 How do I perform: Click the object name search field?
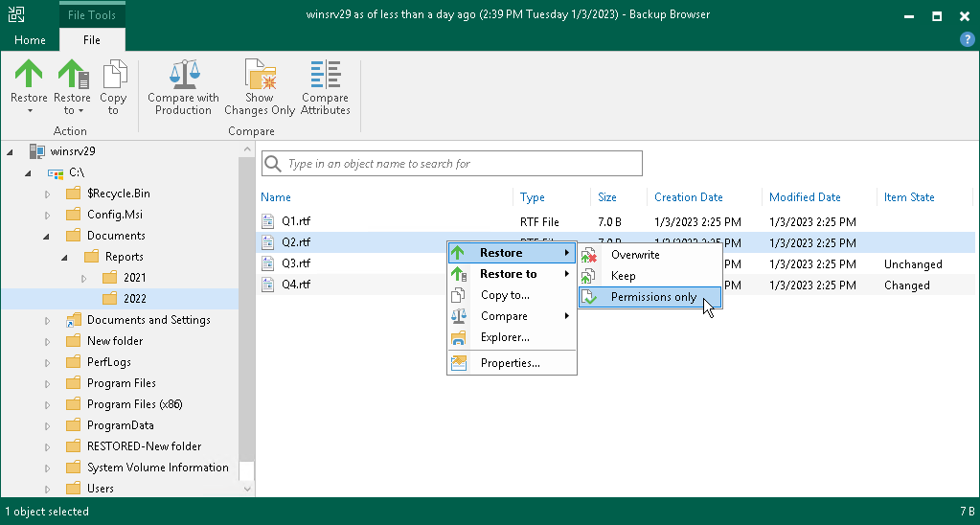coord(452,164)
